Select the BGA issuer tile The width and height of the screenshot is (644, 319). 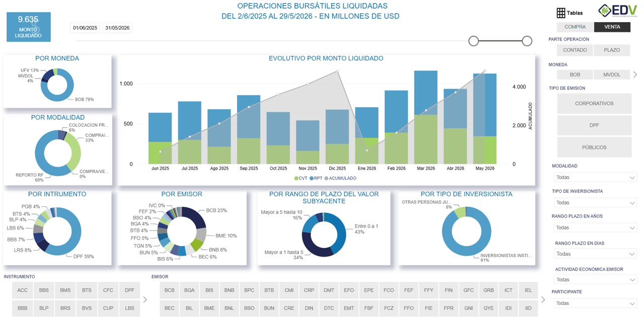(x=189, y=290)
